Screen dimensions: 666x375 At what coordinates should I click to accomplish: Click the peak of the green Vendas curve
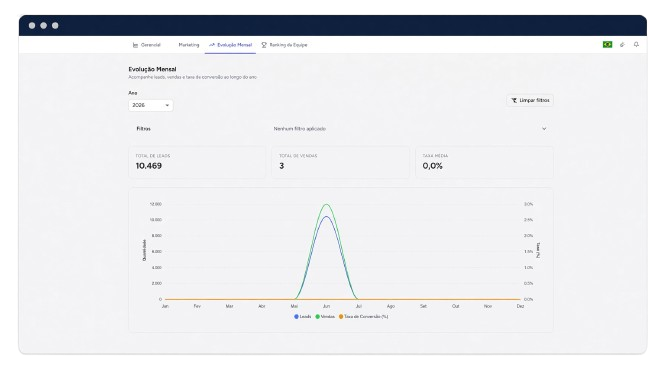click(x=326, y=205)
